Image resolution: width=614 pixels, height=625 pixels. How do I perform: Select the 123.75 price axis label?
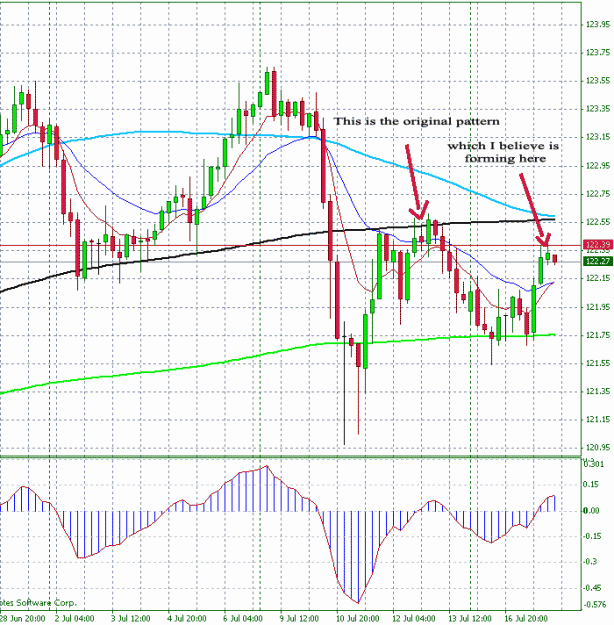598,53
